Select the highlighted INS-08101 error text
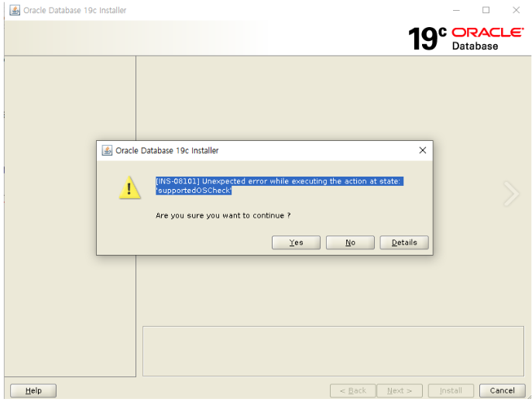This screenshot has height=402, width=532. [280, 186]
